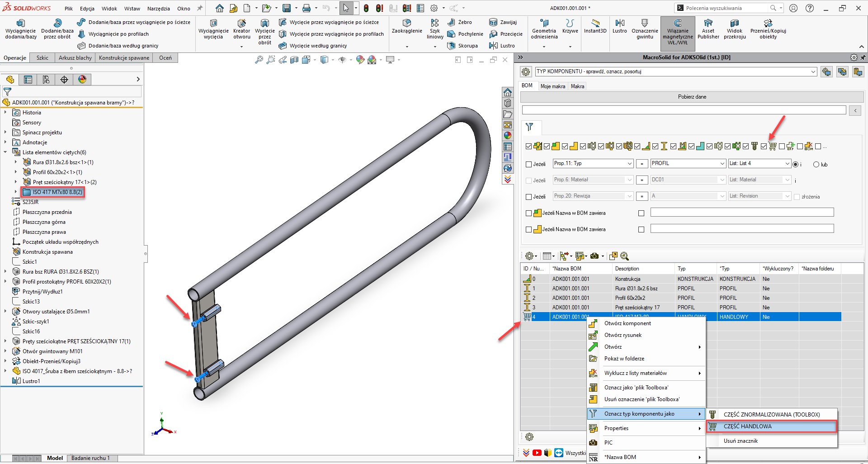
Task: Open the PROFIL value dropdown
Action: 722,164
